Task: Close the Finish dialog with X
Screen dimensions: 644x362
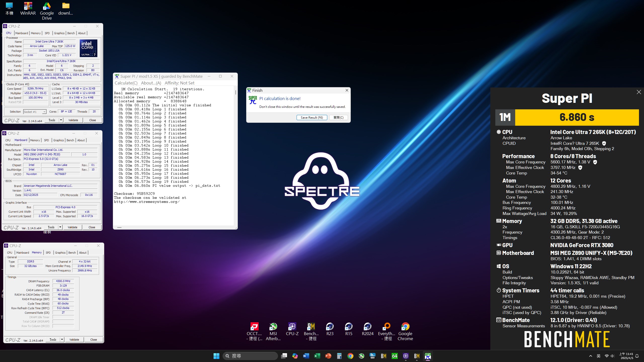Action: (347, 90)
